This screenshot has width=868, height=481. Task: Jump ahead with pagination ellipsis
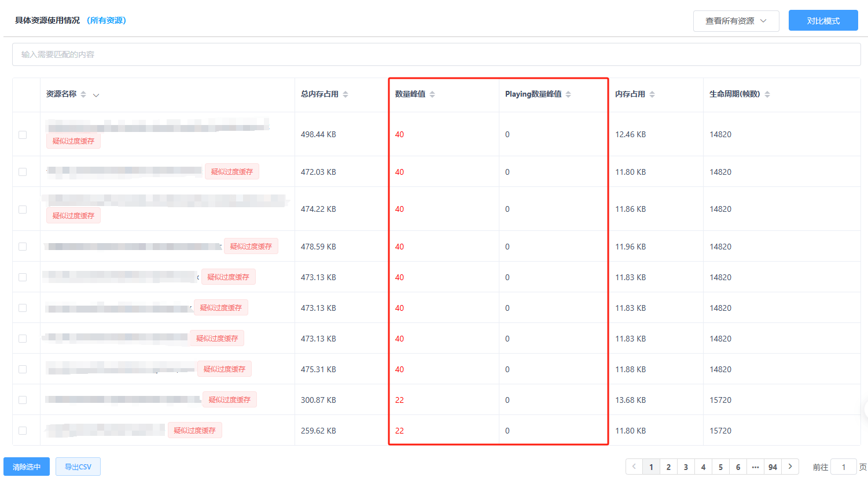click(x=755, y=467)
